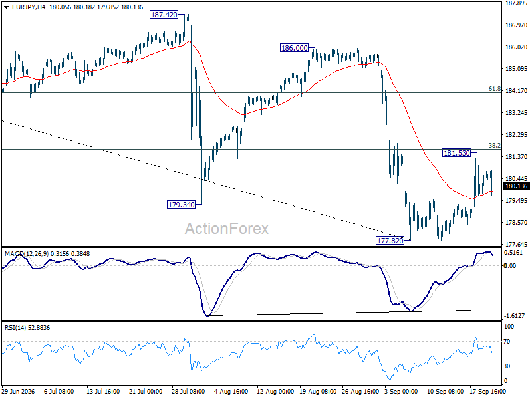Click the 61.8 Fibonacci level label
This screenshot has height=399, width=532.
tap(494, 89)
